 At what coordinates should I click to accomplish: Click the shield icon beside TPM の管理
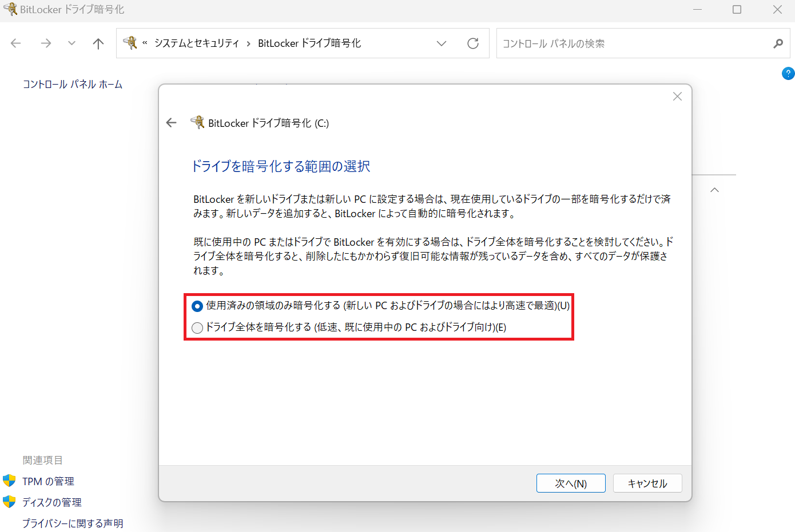[9, 481]
